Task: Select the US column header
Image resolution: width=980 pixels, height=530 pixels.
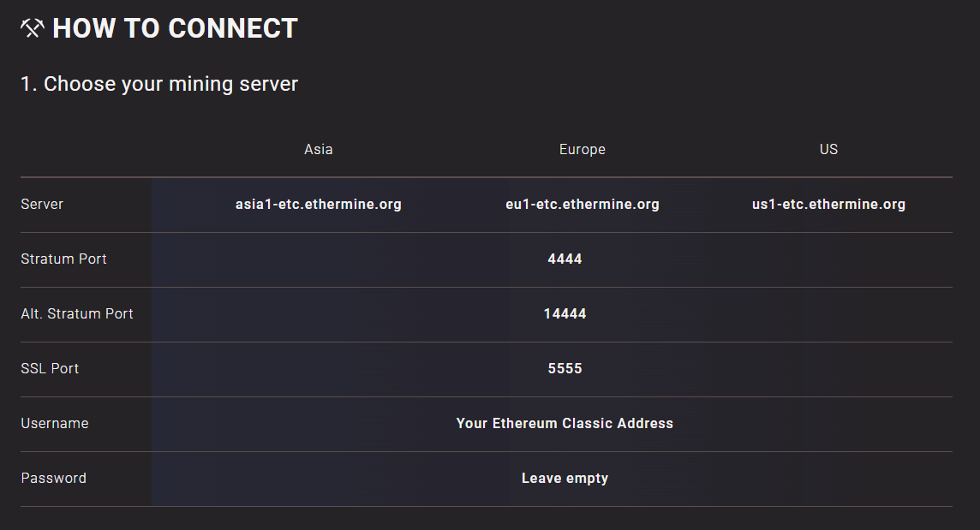Action: 828,149
